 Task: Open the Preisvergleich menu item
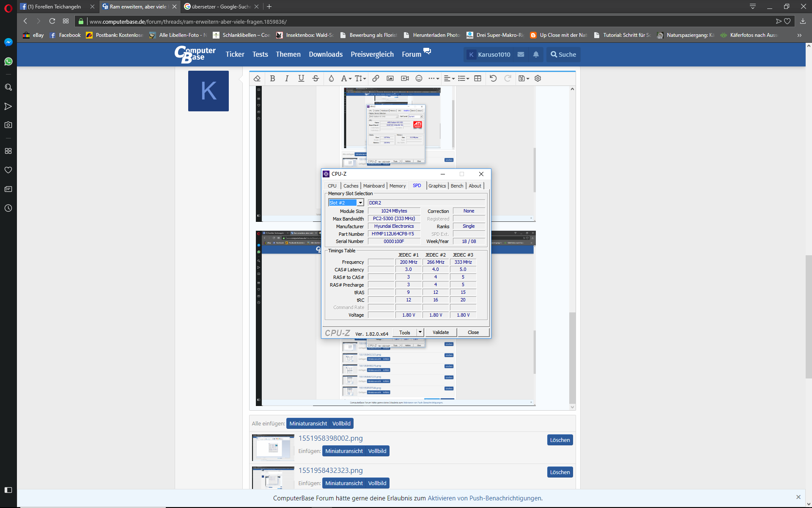tap(372, 54)
